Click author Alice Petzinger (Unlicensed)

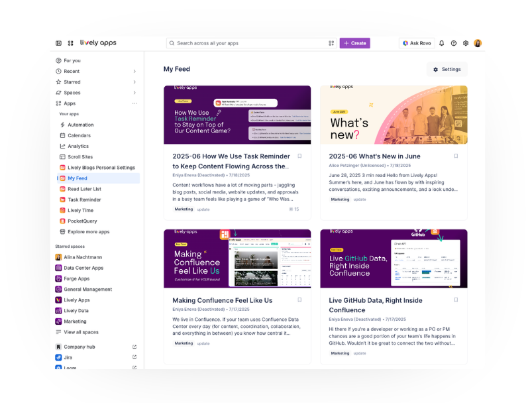pos(357,165)
